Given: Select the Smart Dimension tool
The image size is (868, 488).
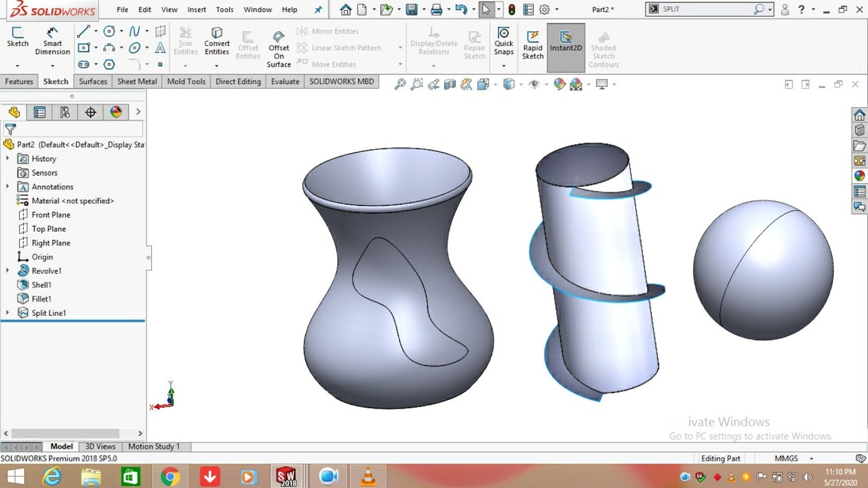Looking at the screenshot, I should click(x=52, y=41).
